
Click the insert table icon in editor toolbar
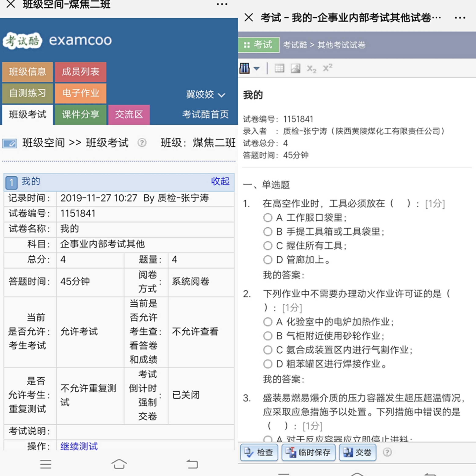279,68
